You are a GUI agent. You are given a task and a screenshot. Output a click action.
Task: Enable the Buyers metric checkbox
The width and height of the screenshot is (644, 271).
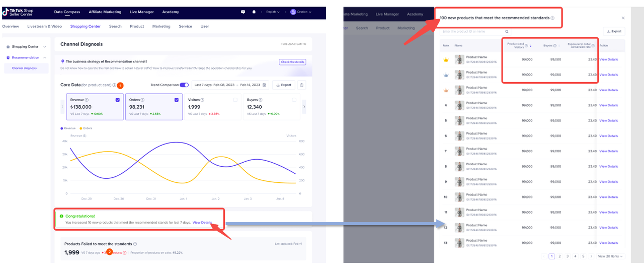pyautogui.click(x=294, y=100)
